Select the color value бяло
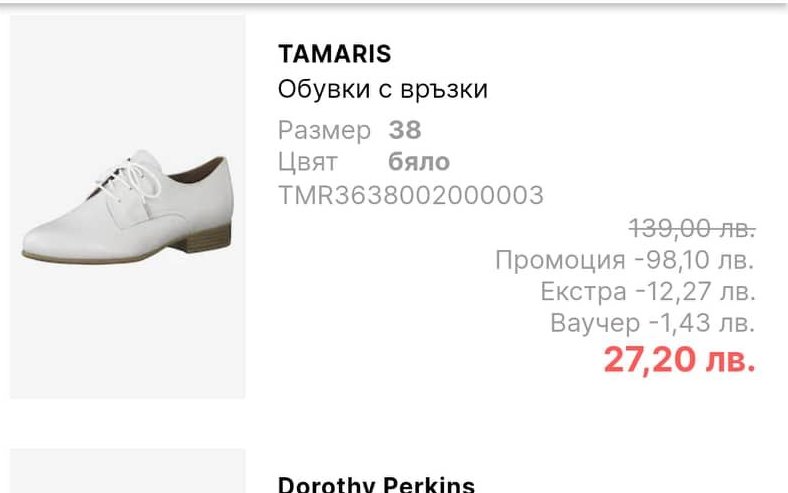This screenshot has height=493, width=788. [419, 162]
